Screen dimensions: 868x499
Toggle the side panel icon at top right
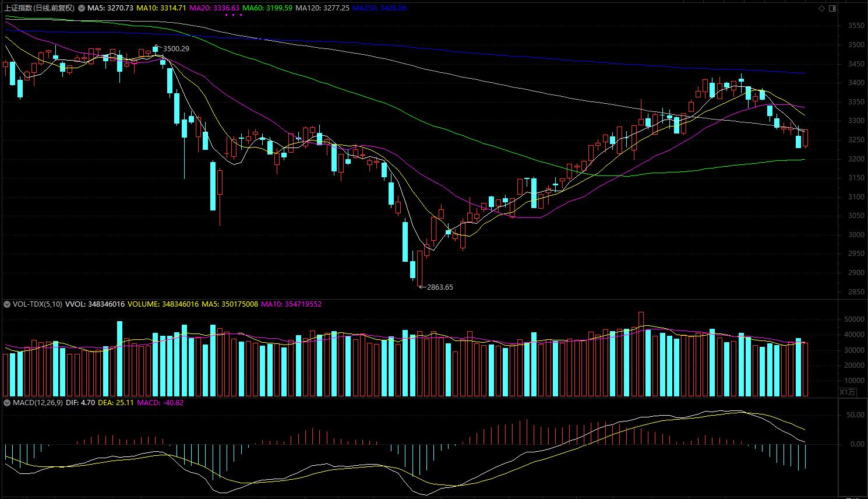[832, 9]
